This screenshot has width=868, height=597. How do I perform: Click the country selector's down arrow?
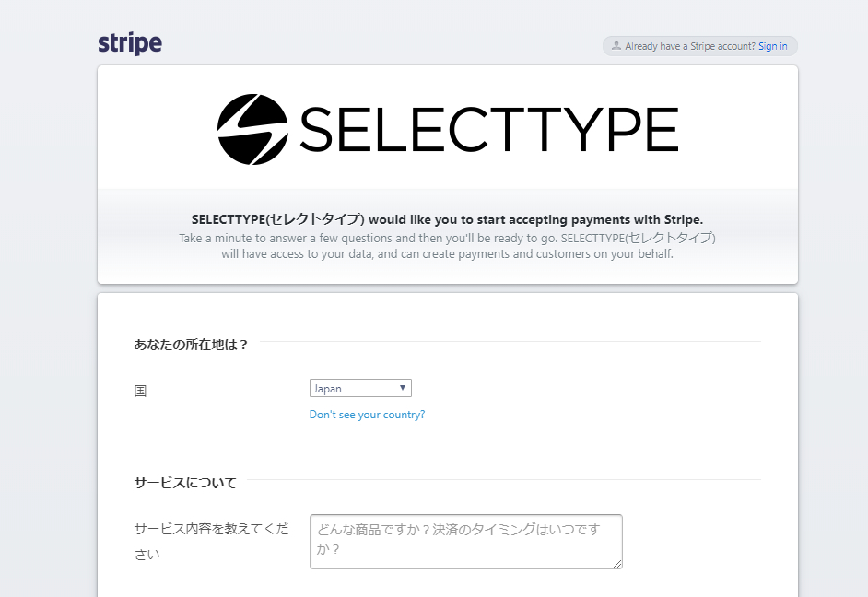[403, 388]
